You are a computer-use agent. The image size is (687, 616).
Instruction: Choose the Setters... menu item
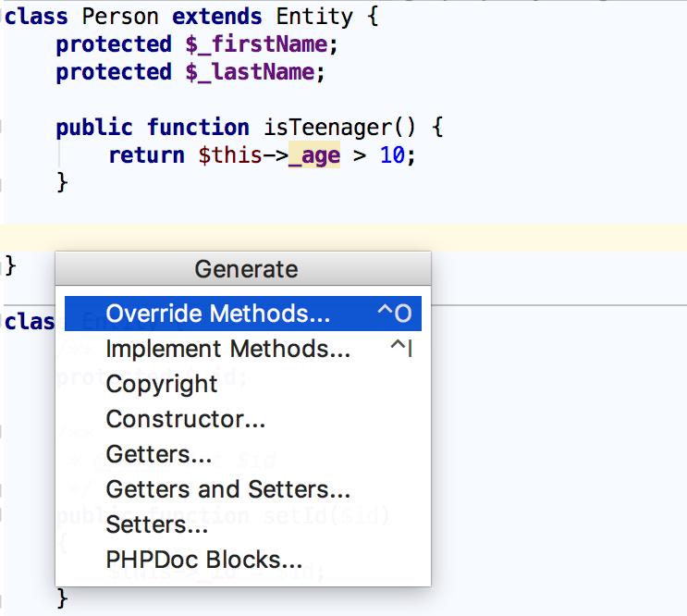(x=156, y=524)
